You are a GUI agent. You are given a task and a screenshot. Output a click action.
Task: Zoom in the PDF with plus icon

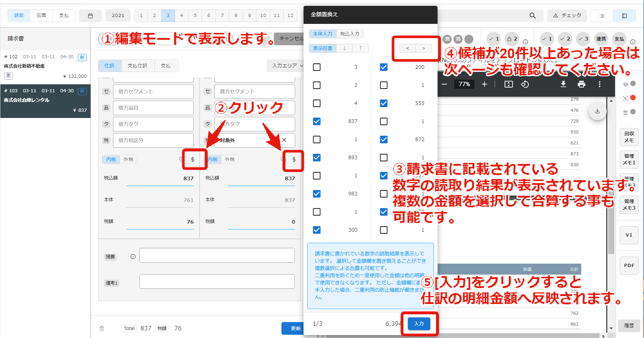(484, 84)
